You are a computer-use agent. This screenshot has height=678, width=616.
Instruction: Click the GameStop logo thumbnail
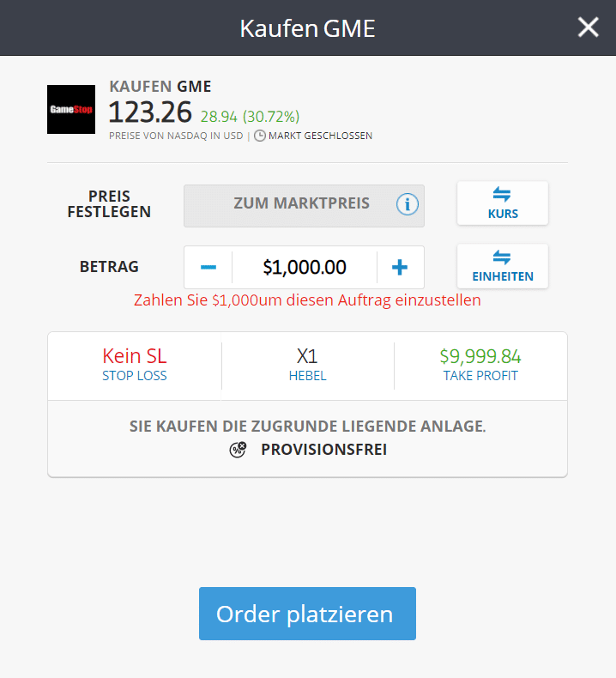click(x=71, y=109)
